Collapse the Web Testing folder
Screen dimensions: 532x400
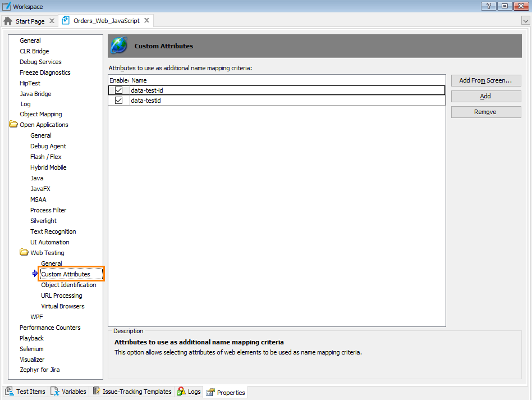click(x=24, y=253)
